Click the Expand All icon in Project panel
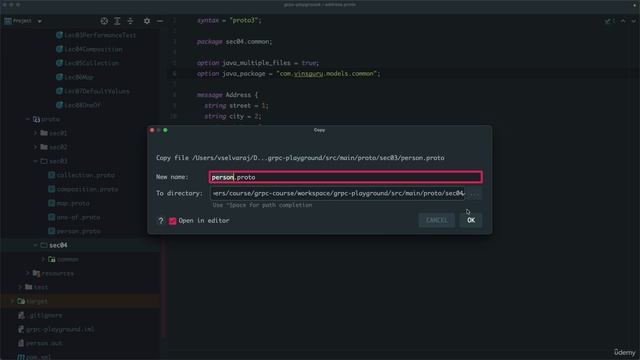 click(117, 21)
